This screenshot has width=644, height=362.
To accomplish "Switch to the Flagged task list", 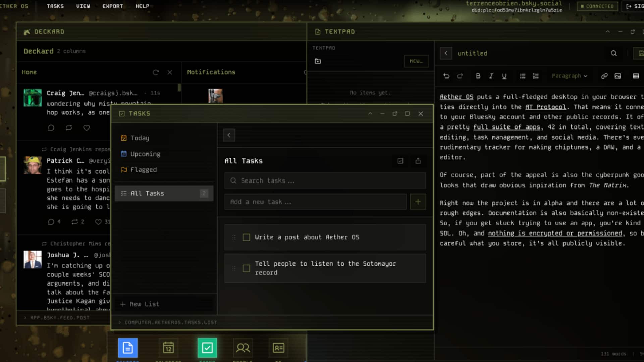I will (144, 170).
